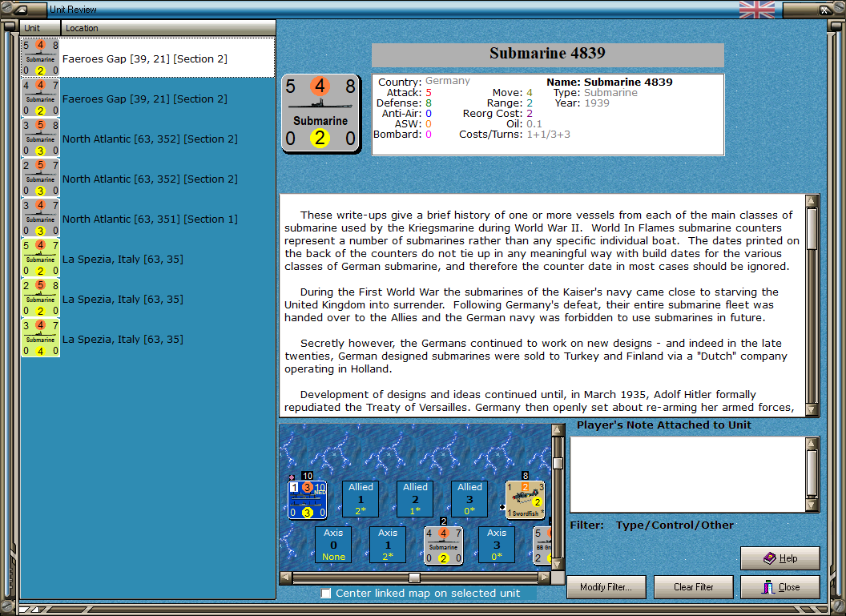Click Axis 1 sea box
The height and width of the screenshot is (616, 846).
(388, 545)
